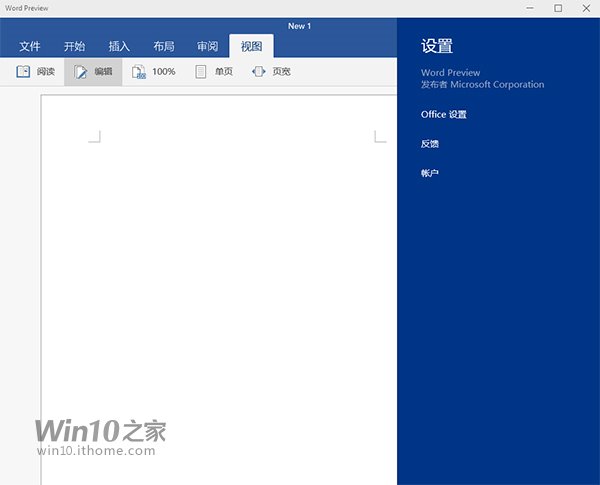Click 发布者 Microsoft Corporation text

483,85
